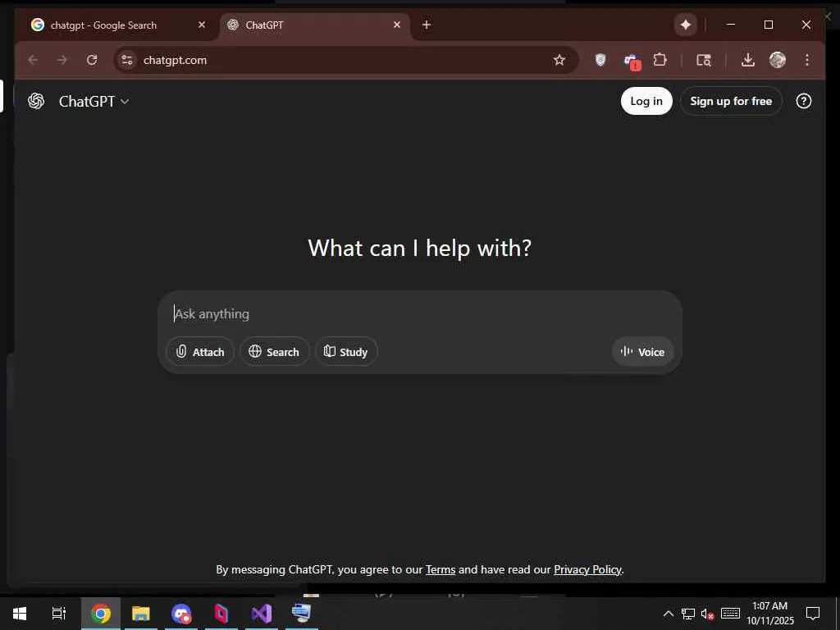Click the Gemini sparkle icon in title bar
Image resolution: width=840 pixels, height=630 pixels.
pos(685,25)
